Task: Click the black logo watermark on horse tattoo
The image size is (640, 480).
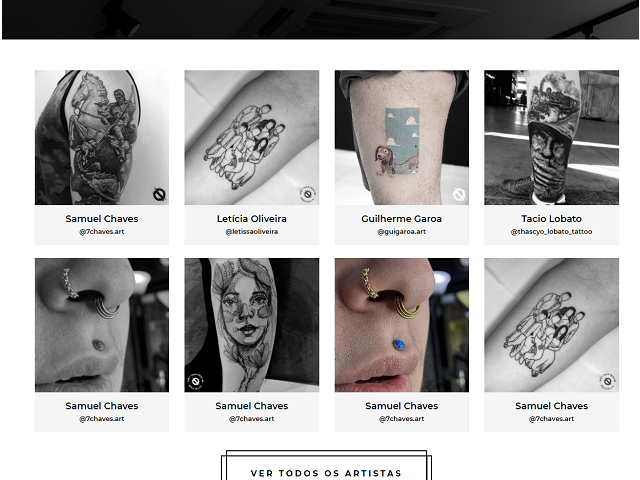Action: (159, 194)
